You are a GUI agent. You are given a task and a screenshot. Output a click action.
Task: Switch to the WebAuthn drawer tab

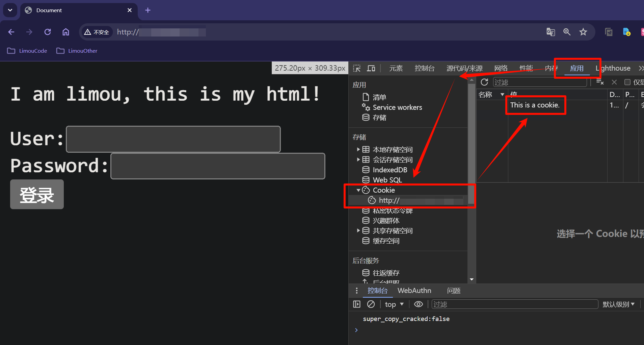click(x=414, y=291)
